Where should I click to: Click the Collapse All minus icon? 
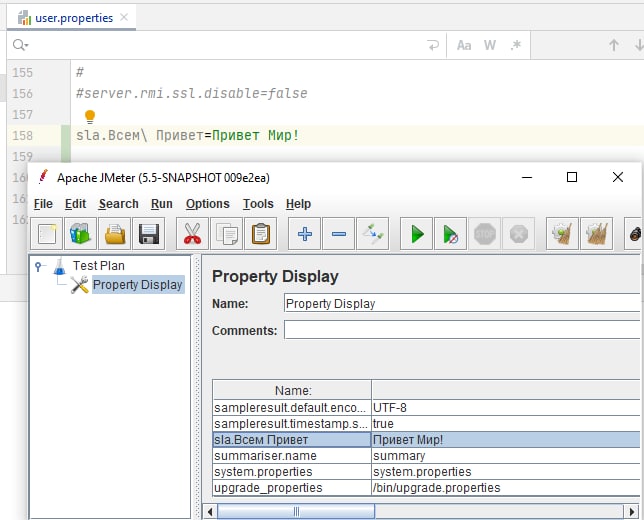338,234
